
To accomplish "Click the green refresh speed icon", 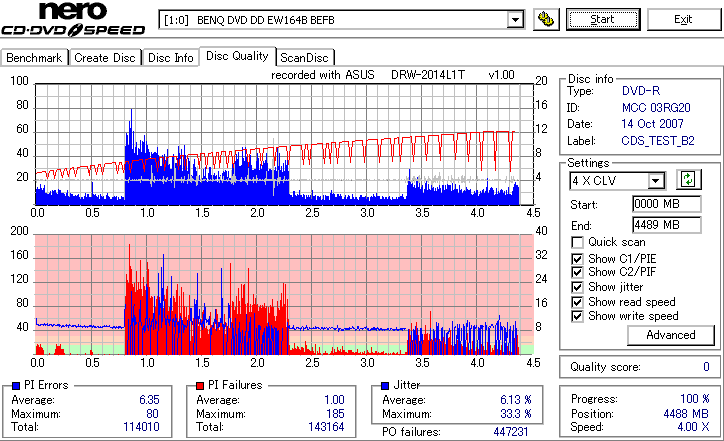I will [688, 179].
